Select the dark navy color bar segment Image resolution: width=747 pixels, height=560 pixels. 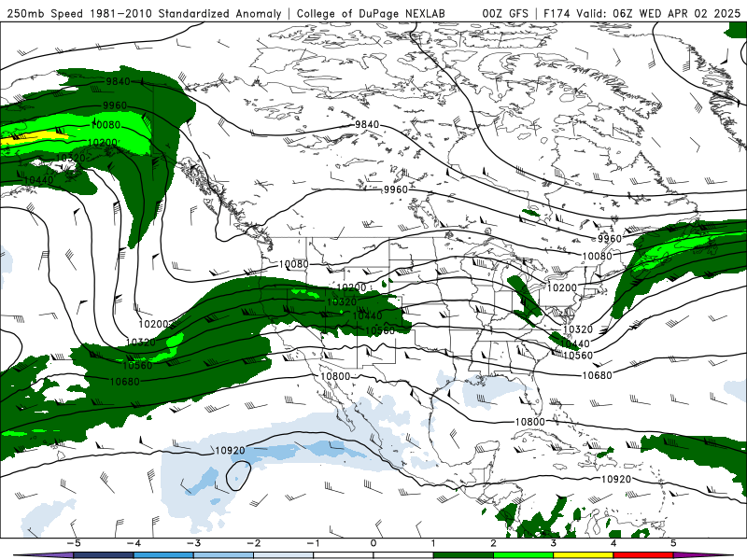104,555
